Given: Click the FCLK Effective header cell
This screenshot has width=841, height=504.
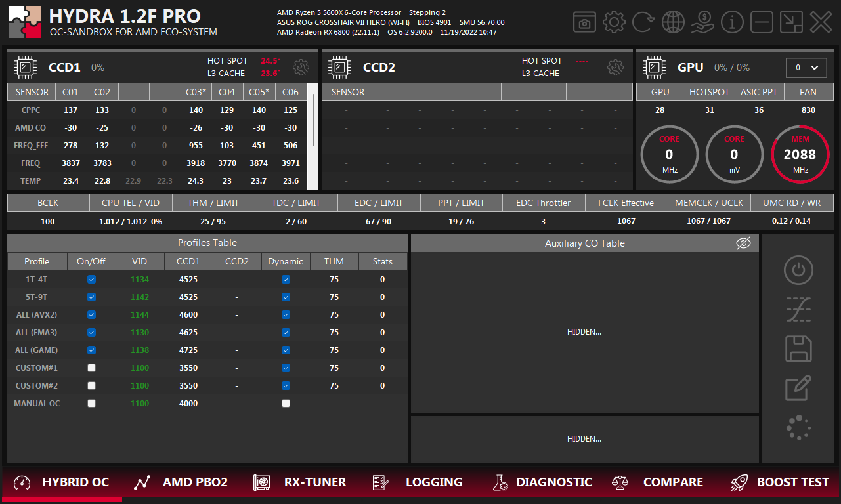Looking at the screenshot, I should click(626, 203).
